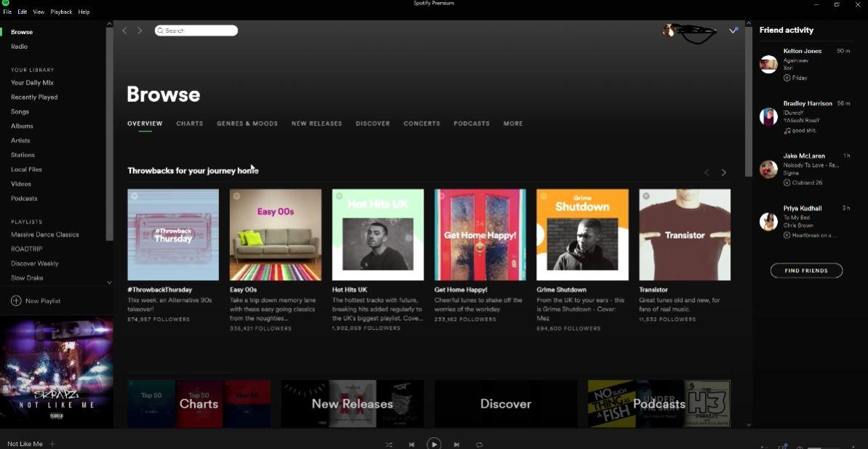Show previous Throwbacks playlists with left chevron
The height and width of the screenshot is (449, 868).
[x=706, y=172]
